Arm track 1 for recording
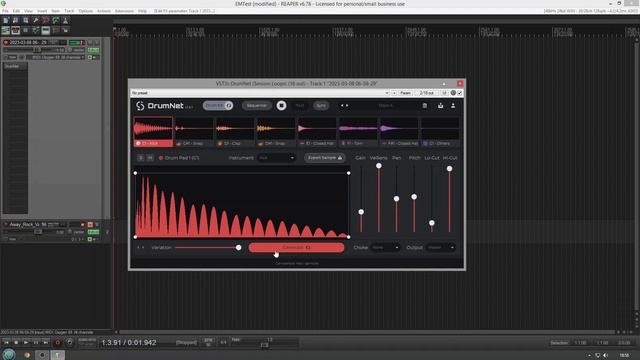The image size is (640, 360). point(6,42)
